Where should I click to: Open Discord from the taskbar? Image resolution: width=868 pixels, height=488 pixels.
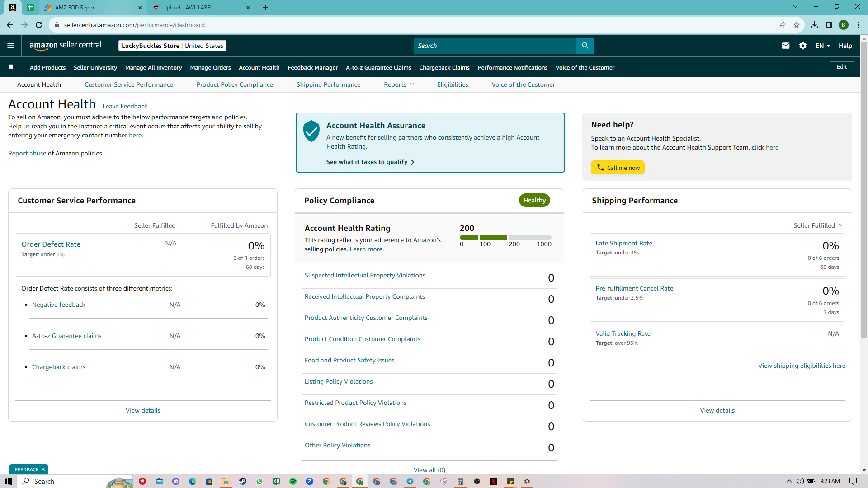tap(176, 481)
